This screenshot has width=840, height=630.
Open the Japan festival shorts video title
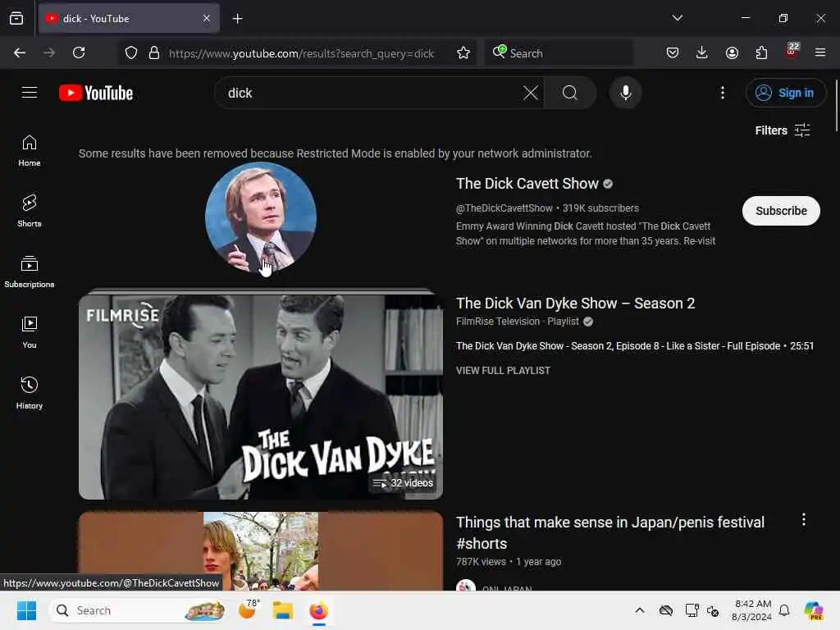610,532
